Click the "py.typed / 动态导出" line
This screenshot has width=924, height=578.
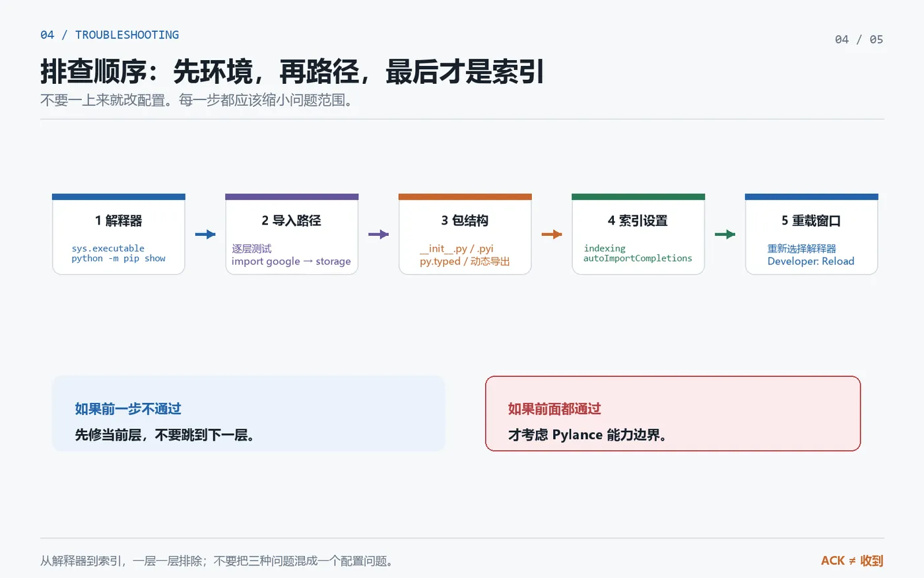tap(465, 262)
